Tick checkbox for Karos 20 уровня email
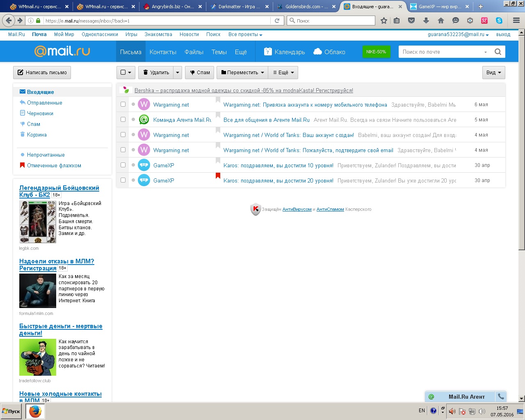This screenshot has width=525, height=420. [x=123, y=180]
